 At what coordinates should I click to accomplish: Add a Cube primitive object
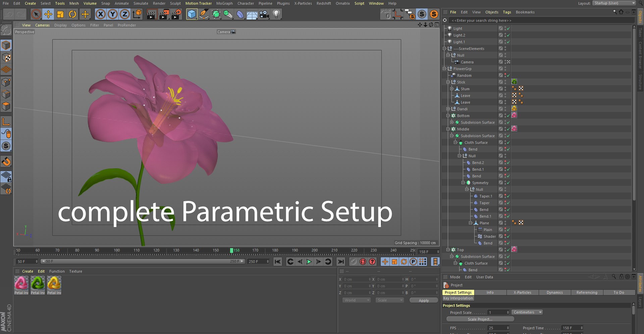[x=192, y=14]
